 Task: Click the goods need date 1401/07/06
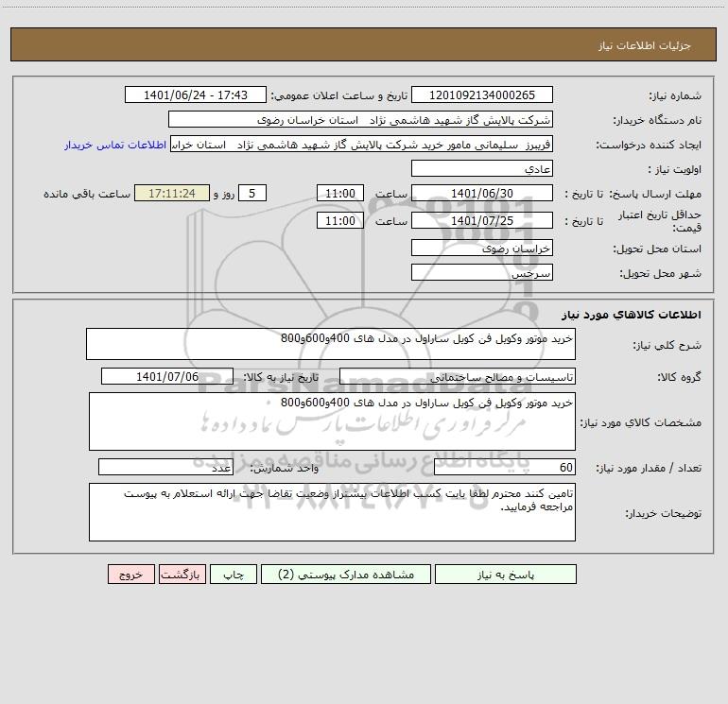(167, 376)
